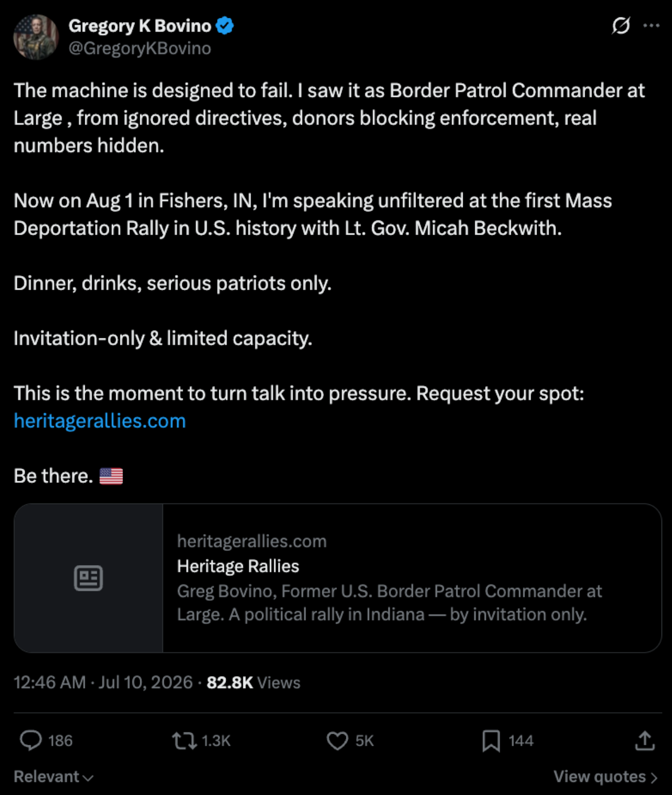This screenshot has height=795, width=672.
Task: Click the link card placeholder article icon
Action: [x=88, y=578]
